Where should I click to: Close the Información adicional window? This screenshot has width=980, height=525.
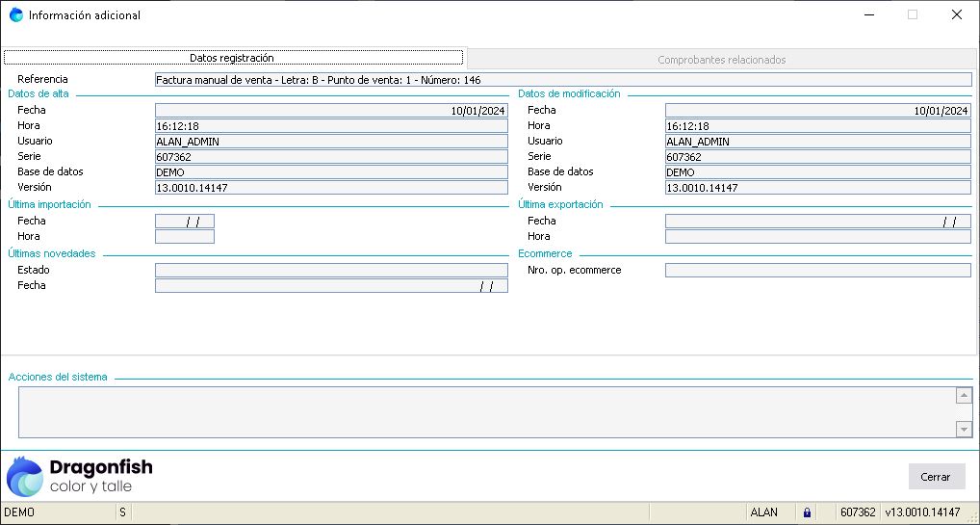956,15
